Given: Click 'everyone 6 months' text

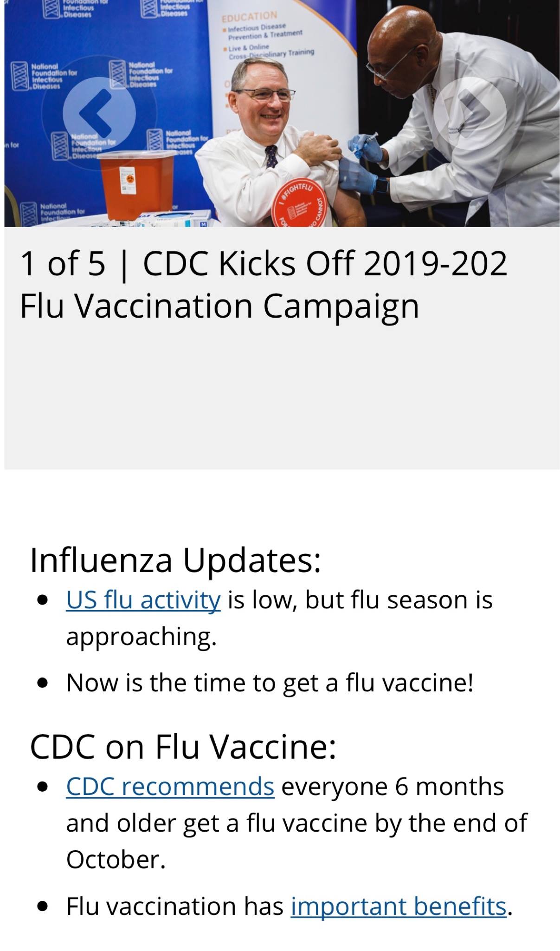Looking at the screenshot, I should tap(393, 787).
